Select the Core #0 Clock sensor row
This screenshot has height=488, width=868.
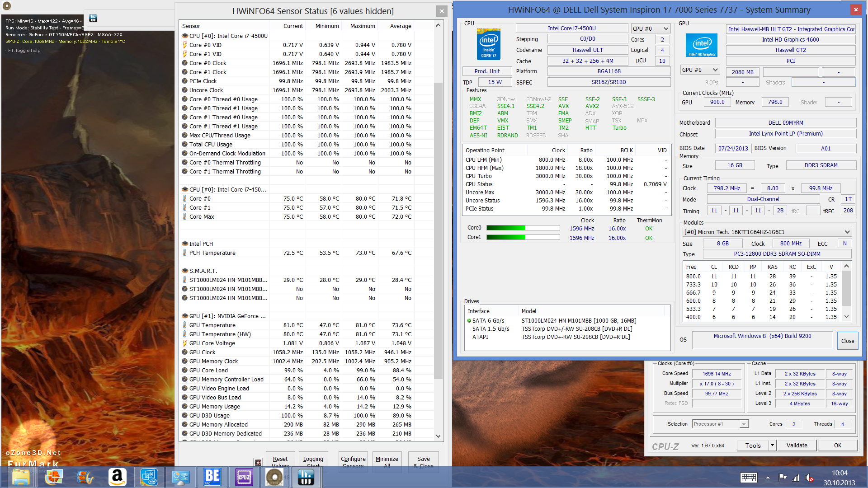click(x=297, y=63)
